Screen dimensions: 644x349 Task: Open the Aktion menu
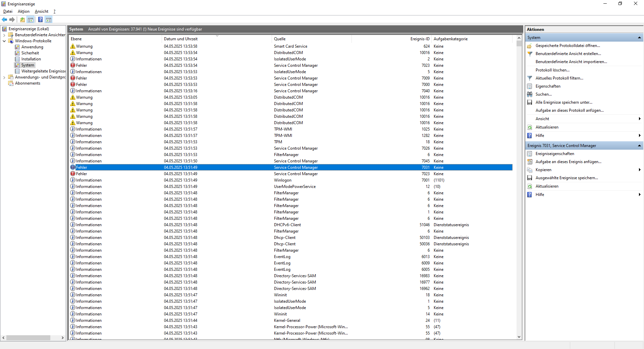[x=23, y=11]
